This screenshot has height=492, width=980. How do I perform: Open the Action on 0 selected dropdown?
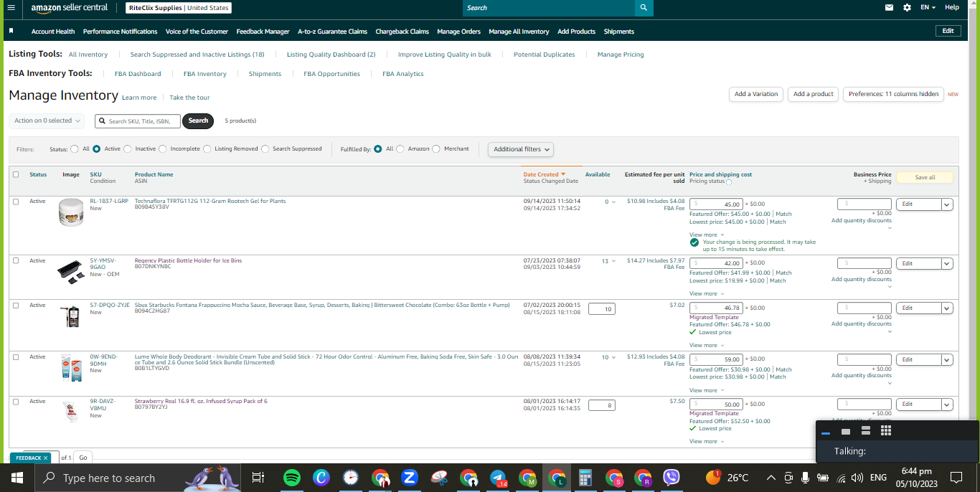click(x=47, y=121)
